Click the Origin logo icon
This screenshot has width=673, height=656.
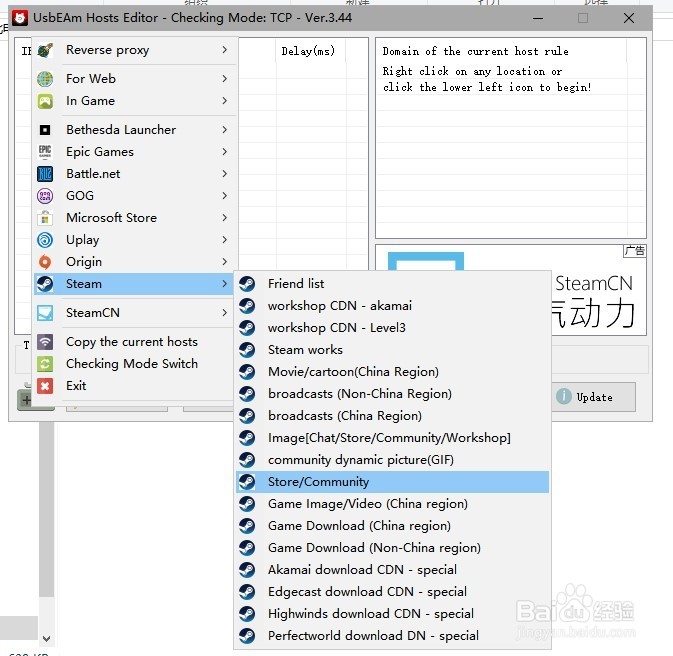click(45, 262)
